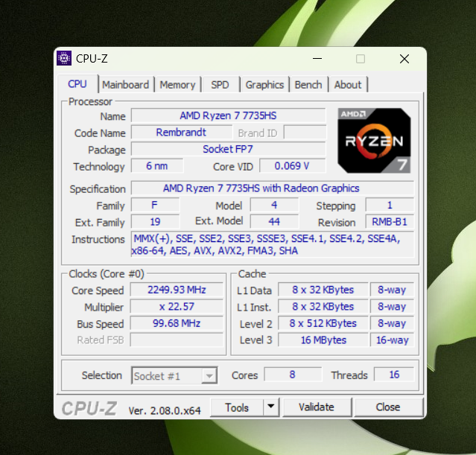This screenshot has width=476, height=455.
Task: Click the Stepping value 1
Action: click(x=390, y=206)
